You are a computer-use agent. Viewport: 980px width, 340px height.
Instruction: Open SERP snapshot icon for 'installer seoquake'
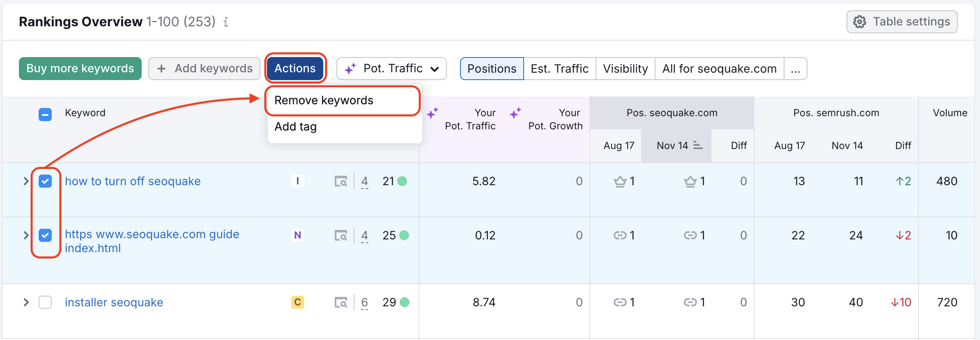[x=340, y=302]
